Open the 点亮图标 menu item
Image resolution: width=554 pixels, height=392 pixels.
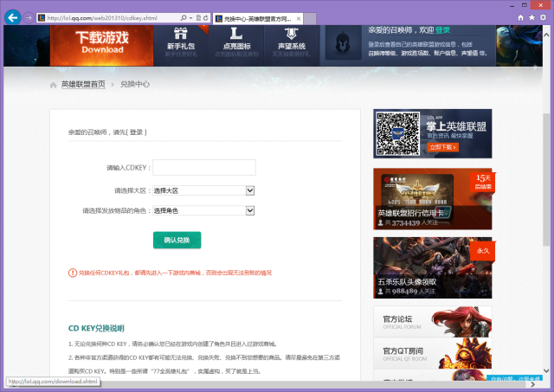point(236,42)
